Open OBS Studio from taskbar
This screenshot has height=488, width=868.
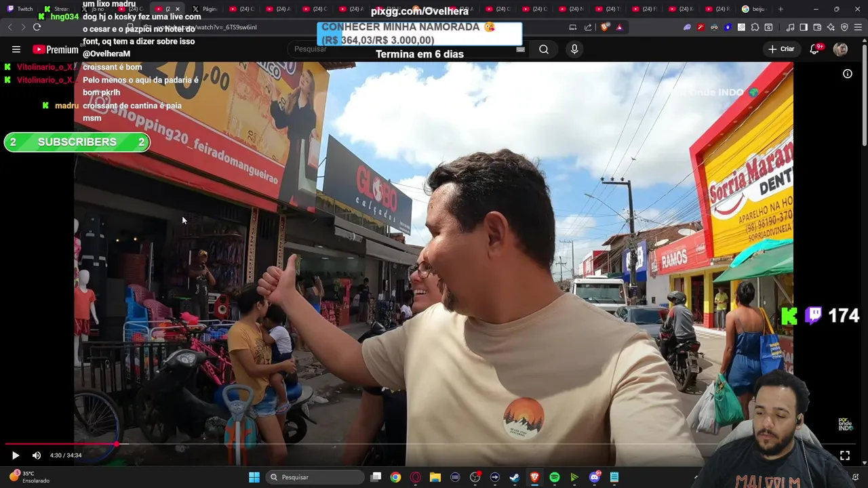475,477
